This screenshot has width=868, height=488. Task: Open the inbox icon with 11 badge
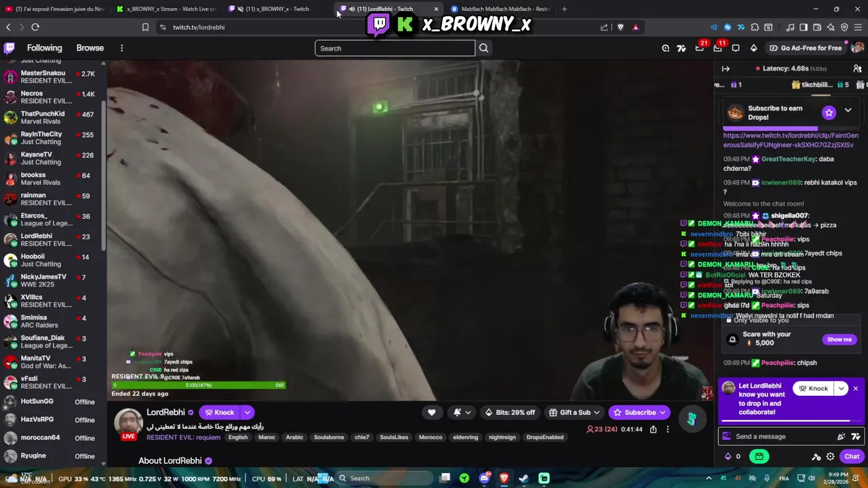pos(718,47)
